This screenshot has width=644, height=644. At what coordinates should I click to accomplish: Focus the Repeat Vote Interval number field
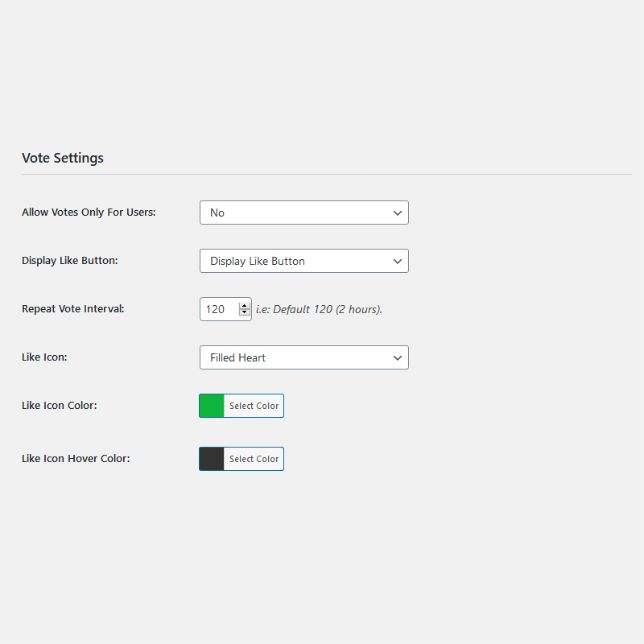[219, 309]
